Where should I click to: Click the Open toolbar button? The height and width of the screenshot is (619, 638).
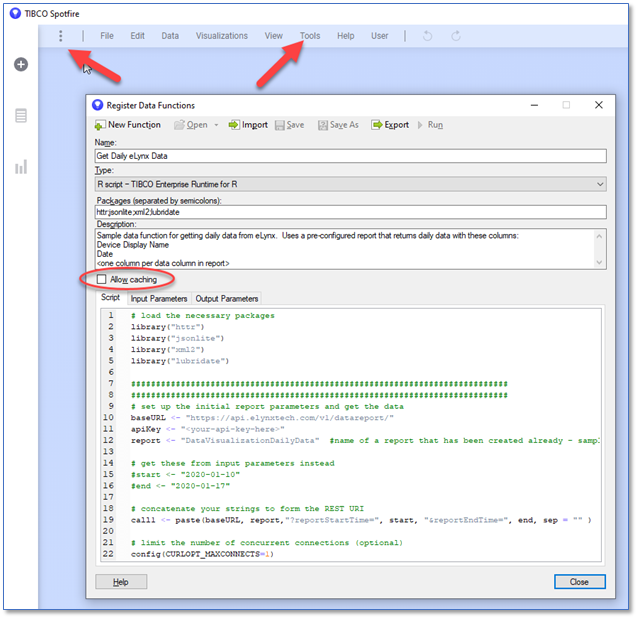pos(191,125)
